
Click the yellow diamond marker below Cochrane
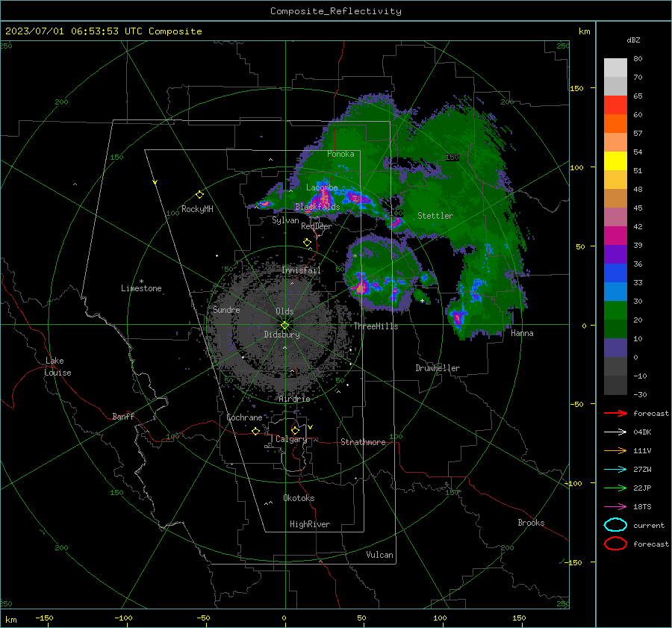[x=255, y=431]
